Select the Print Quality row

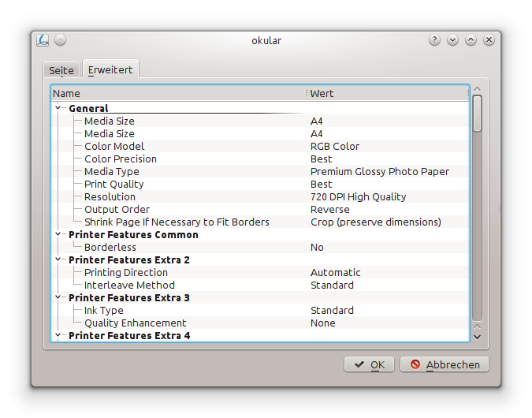tap(260, 184)
